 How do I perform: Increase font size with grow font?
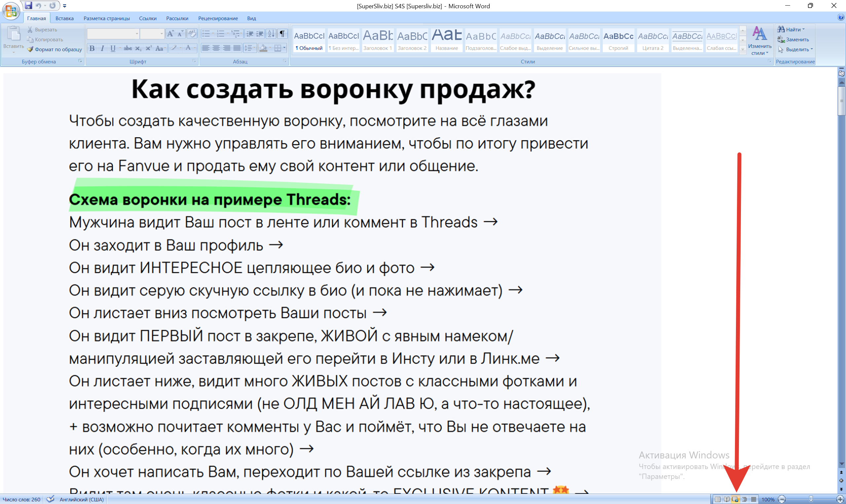[170, 33]
